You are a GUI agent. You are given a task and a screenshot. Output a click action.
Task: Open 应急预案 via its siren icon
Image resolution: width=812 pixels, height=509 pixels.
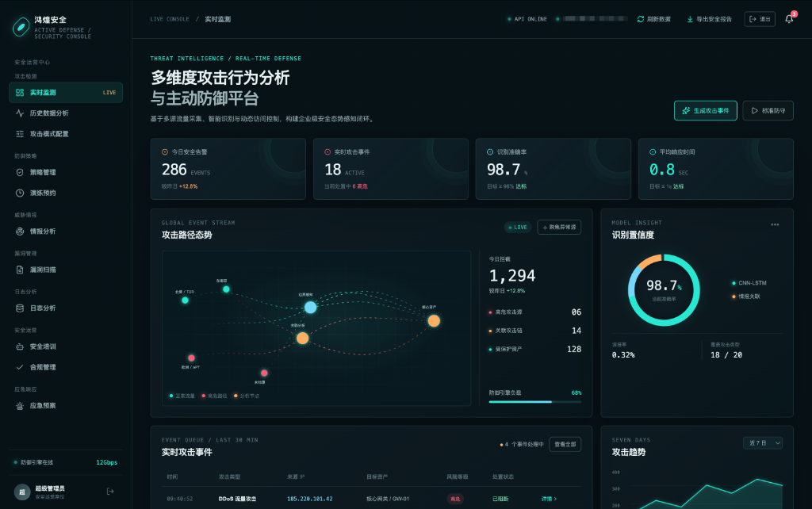(x=20, y=406)
